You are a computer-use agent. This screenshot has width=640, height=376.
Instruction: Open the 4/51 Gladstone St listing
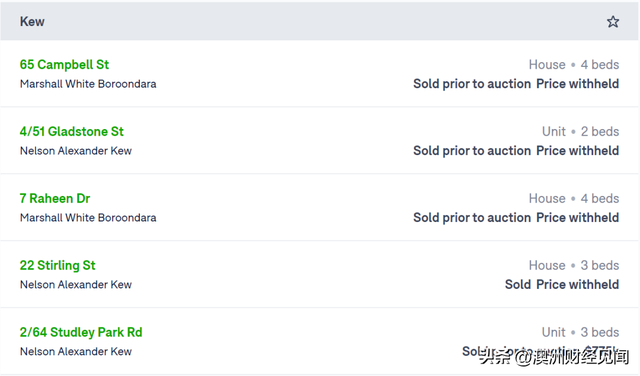[x=71, y=131]
